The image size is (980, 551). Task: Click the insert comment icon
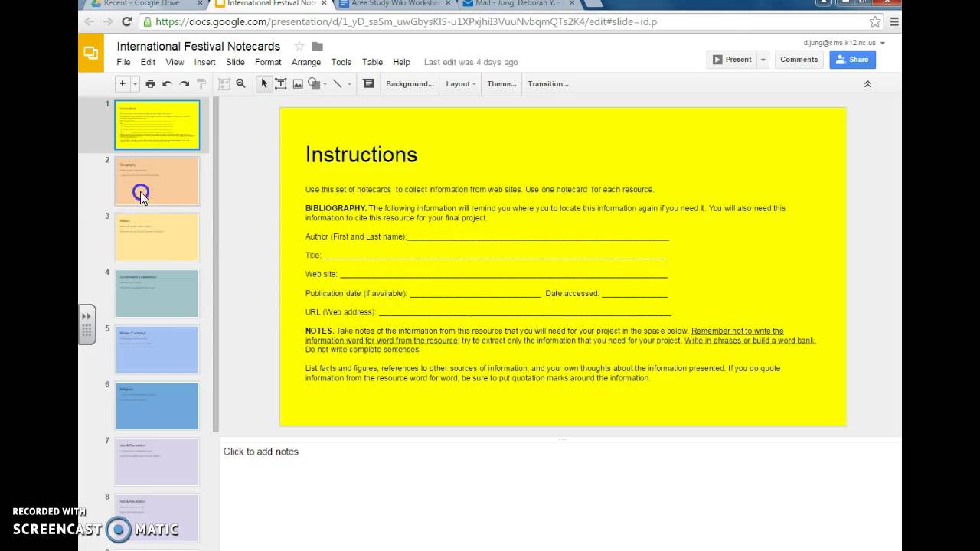368,84
